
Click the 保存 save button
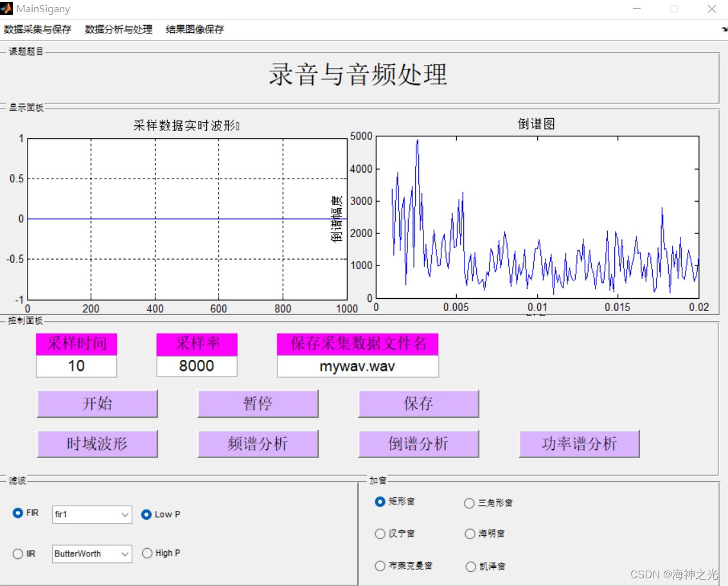pyautogui.click(x=419, y=404)
